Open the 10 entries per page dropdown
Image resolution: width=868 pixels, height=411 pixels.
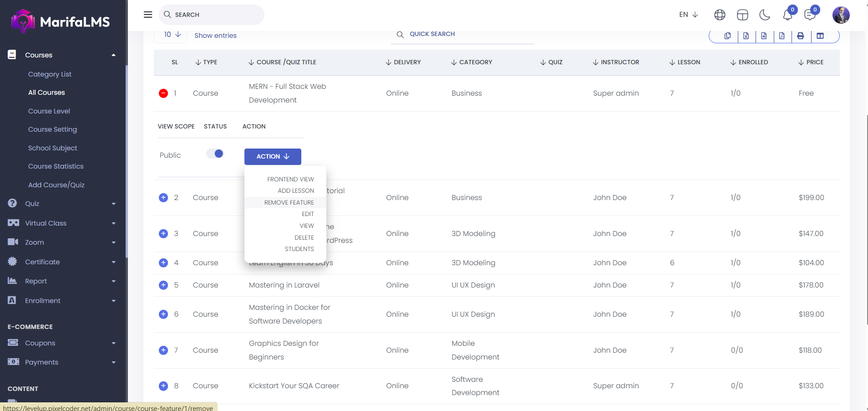pos(172,35)
